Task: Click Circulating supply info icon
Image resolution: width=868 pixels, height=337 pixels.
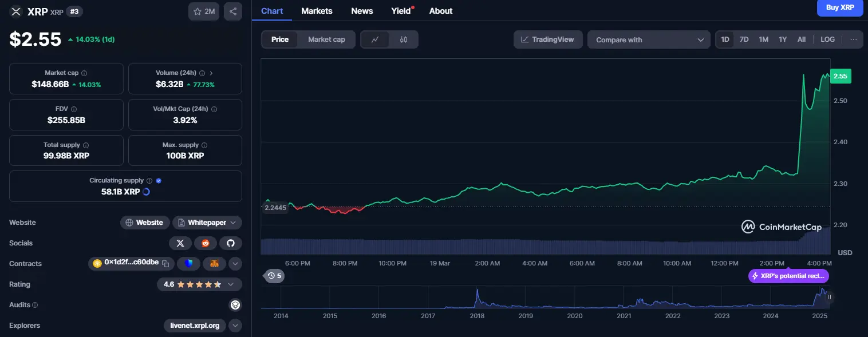Action: pos(149,181)
